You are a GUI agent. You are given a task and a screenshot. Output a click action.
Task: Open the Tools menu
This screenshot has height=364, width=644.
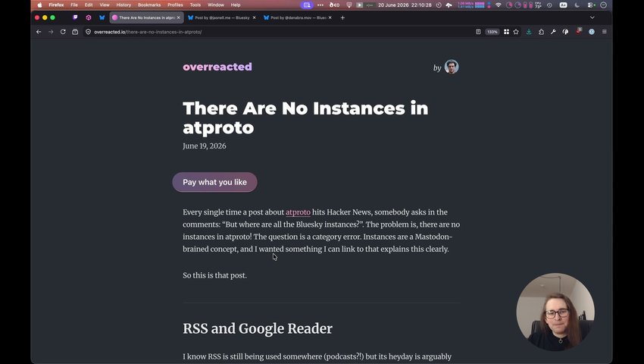pyautogui.click(x=195, y=5)
